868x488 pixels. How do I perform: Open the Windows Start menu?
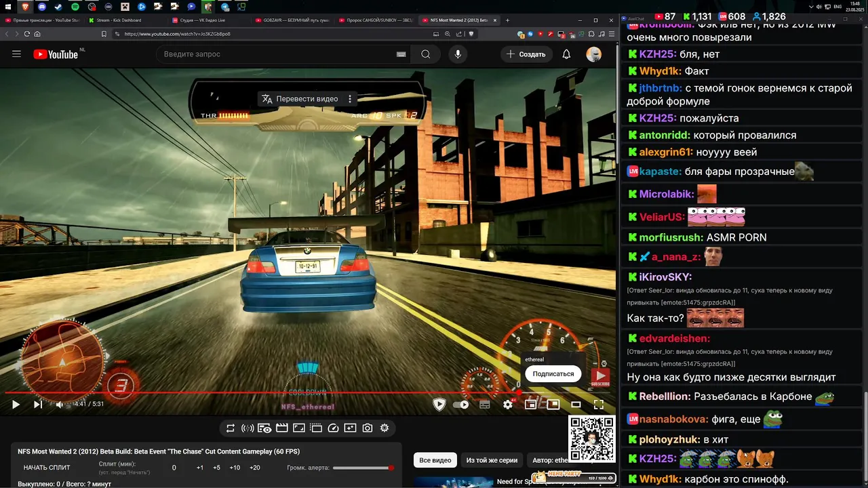click(7, 6)
